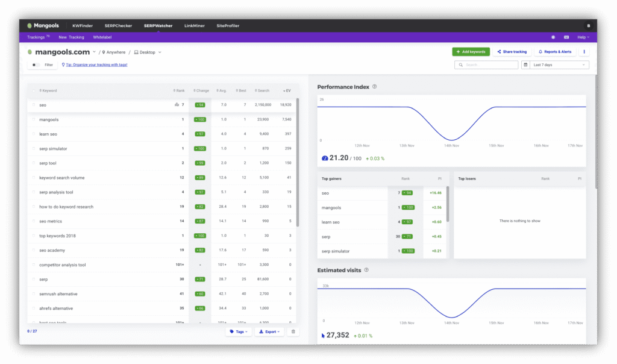Select 'semrush alternative' keyword row
Screen dimensions: 617x364
click(x=162, y=293)
